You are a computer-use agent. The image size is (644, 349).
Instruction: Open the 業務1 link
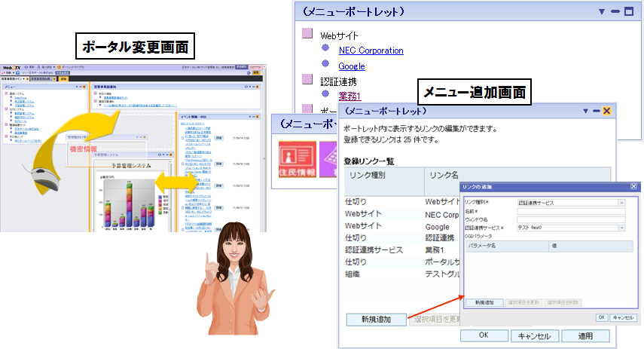coord(349,95)
